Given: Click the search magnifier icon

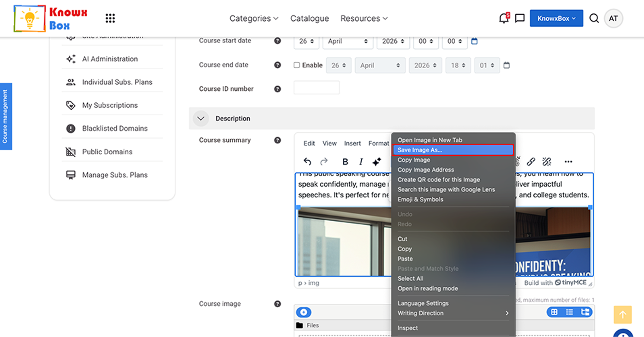Looking at the screenshot, I should tap(594, 18).
